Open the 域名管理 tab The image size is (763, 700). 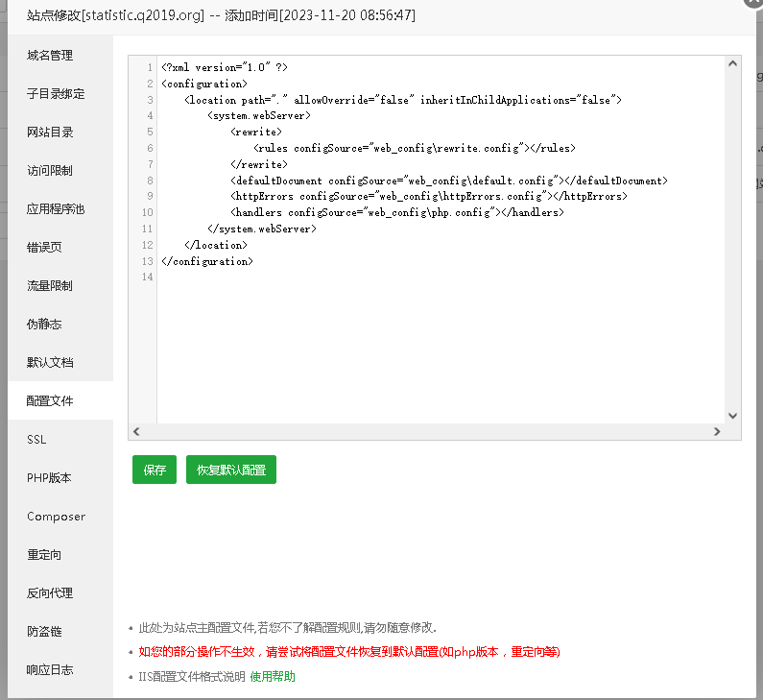pos(50,56)
